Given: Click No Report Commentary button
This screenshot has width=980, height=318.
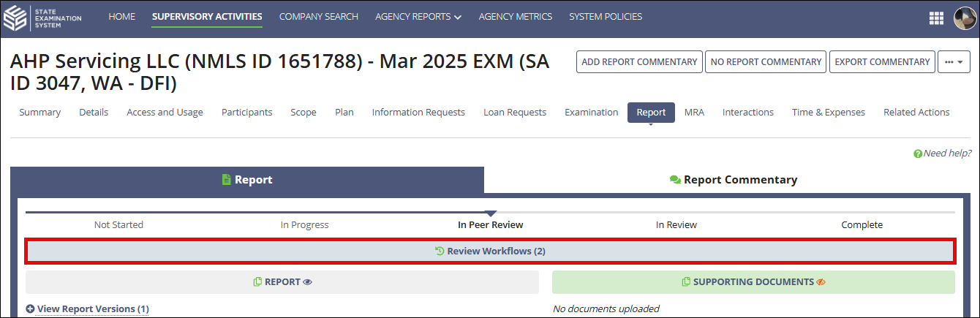Looking at the screenshot, I should [766, 62].
